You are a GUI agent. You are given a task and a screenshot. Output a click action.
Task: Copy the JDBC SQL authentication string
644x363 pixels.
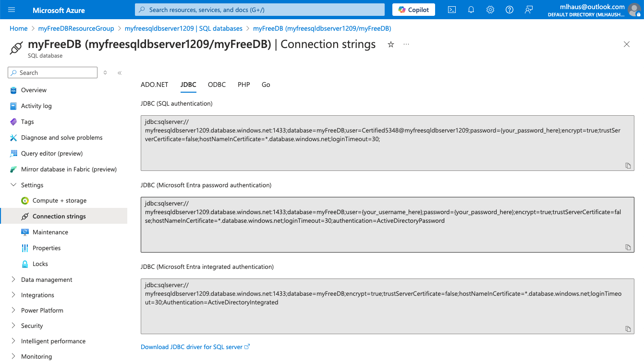click(x=628, y=165)
